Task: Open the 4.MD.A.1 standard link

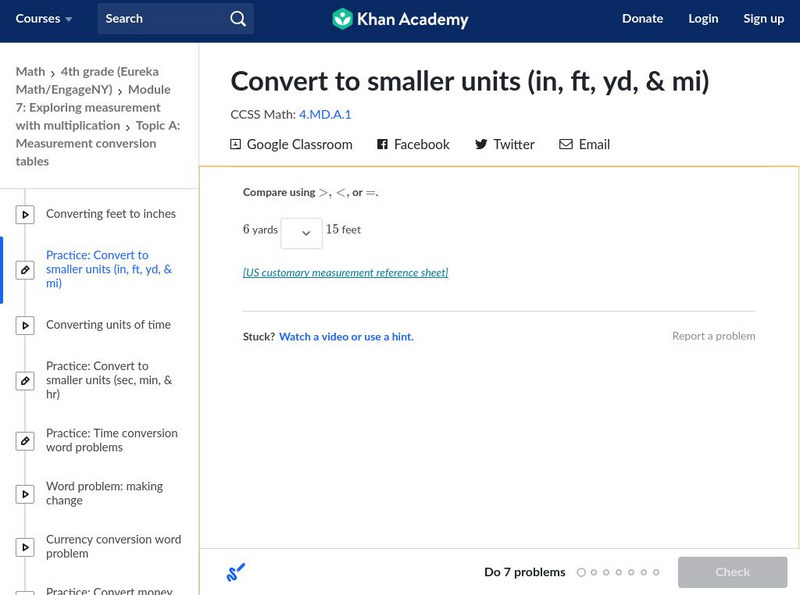Action: point(325,115)
